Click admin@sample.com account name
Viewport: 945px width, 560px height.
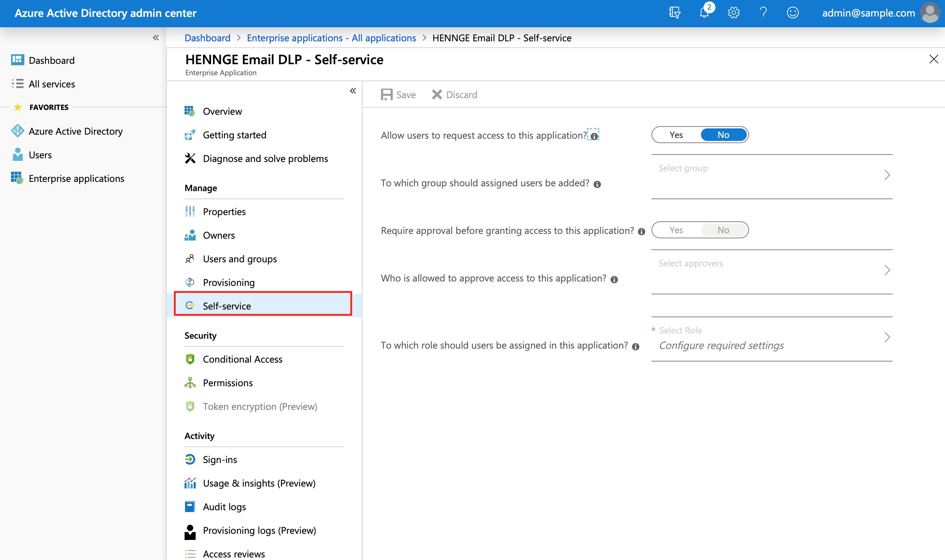pos(868,13)
